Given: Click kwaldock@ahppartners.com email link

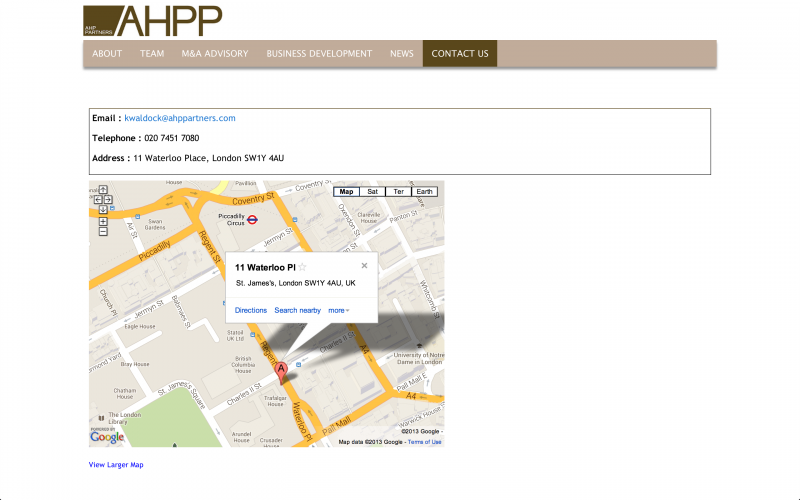Looking at the screenshot, I should [x=180, y=118].
